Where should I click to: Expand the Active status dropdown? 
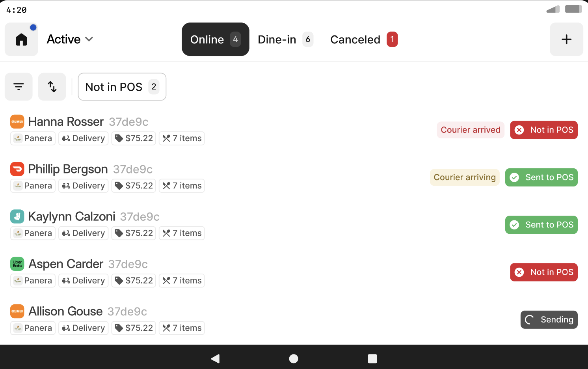pos(70,39)
